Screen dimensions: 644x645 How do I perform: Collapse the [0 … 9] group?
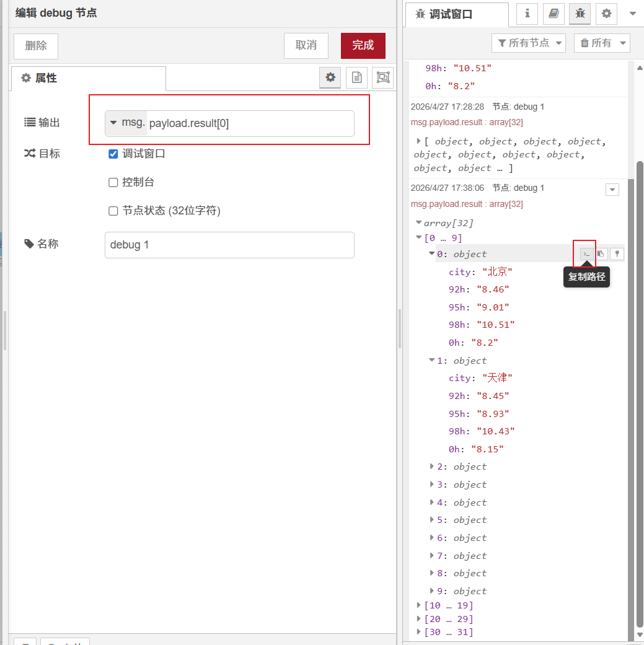[x=418, y=237]
